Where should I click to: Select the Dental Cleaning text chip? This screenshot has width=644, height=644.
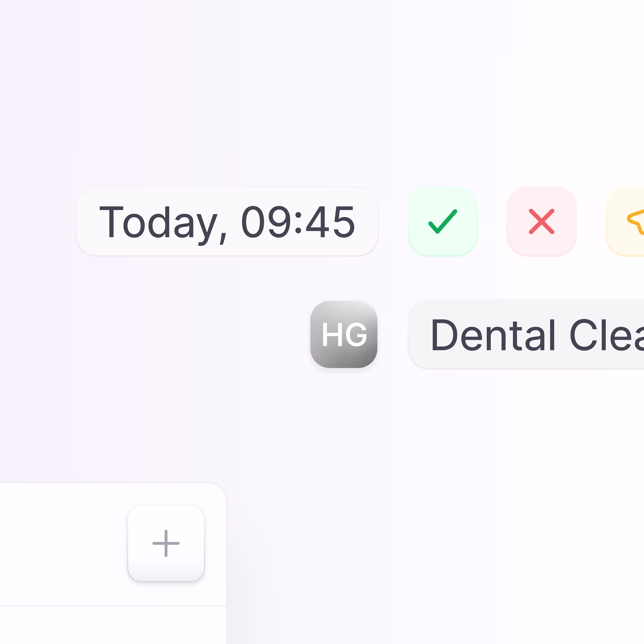[526, 334]
